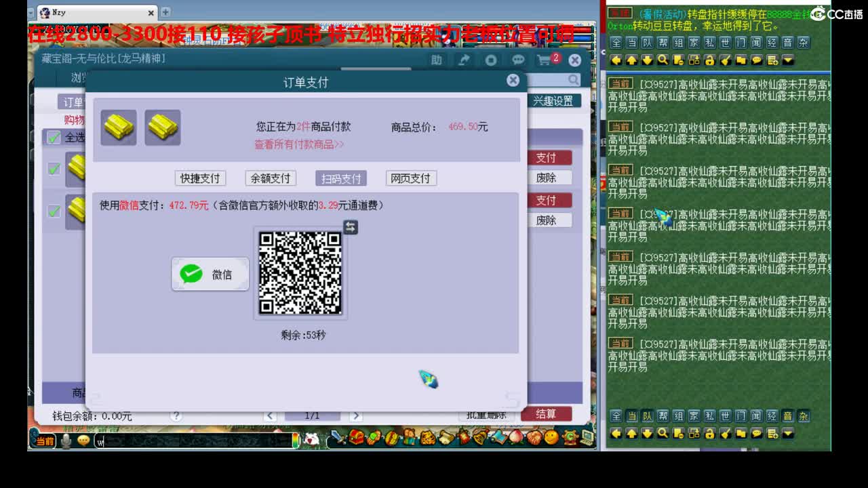Viewport: 868px width, 488px height.
Task: Open the emoji bubble icon in the bottom chat bar
Action: (83, 441)
